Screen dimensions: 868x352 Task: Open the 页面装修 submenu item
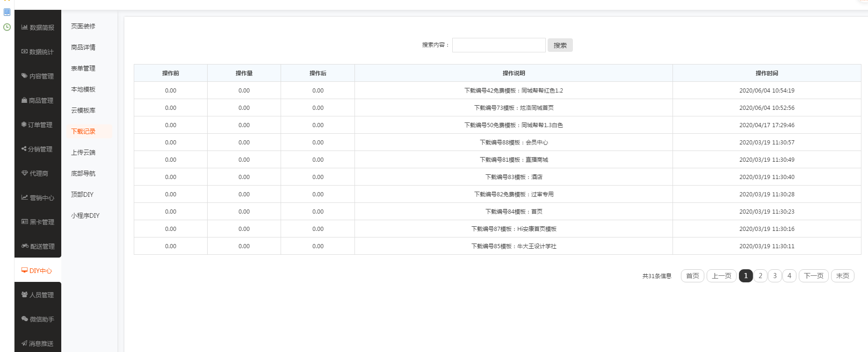83,26
